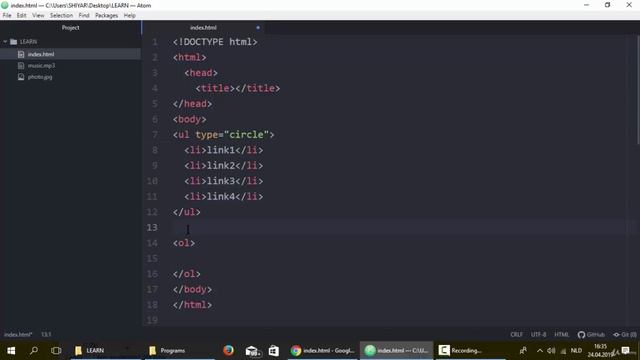This screenshot has height=360, width=640.
Task: Click the HTML grammar selector
Action: point(562,335)
